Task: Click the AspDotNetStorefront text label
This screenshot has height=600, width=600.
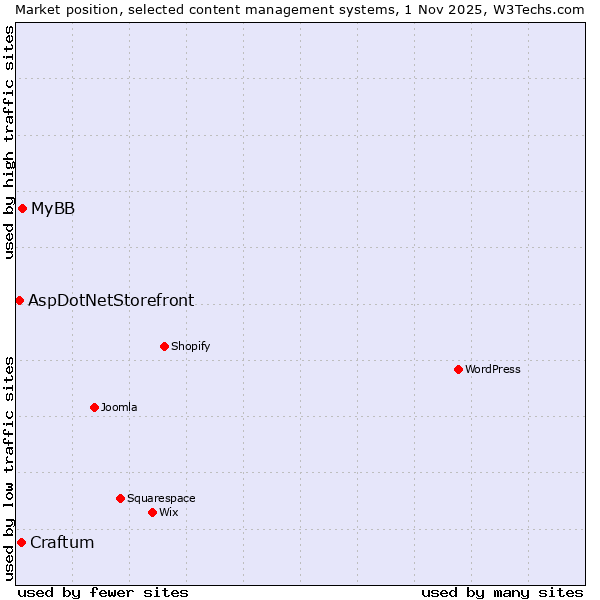Action: (x=111, y=300)
